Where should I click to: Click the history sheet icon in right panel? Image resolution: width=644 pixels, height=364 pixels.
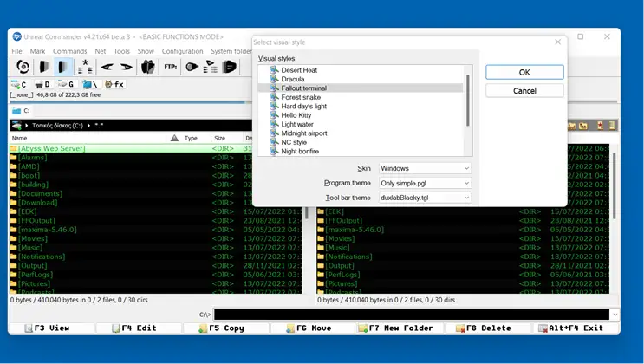tap(612, 126)
